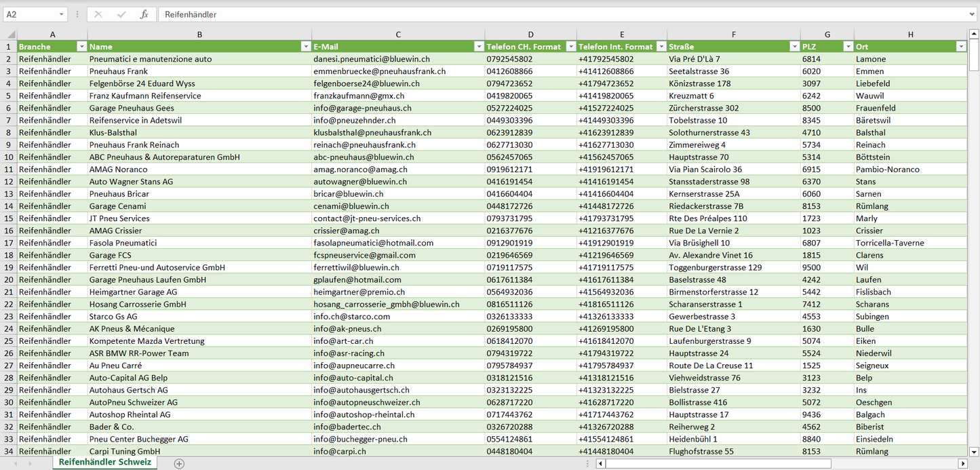980x470 pixels.
Task: Open the Ort column filter dropdown
Action: click(960, 47)
